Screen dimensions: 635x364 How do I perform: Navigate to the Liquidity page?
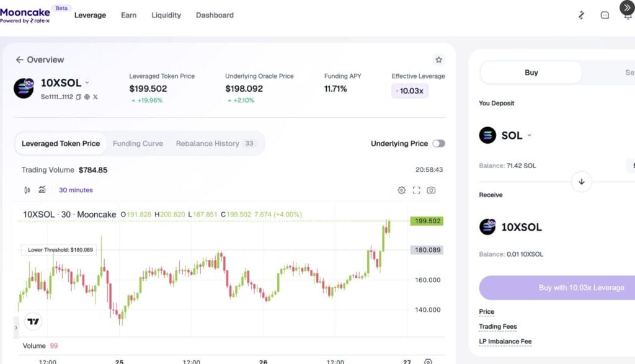click(166, 15)
